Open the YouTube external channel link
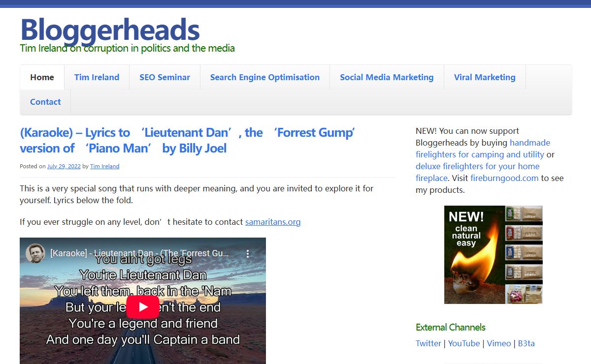This screenshot has width=591, height=364. click(464, 343)
